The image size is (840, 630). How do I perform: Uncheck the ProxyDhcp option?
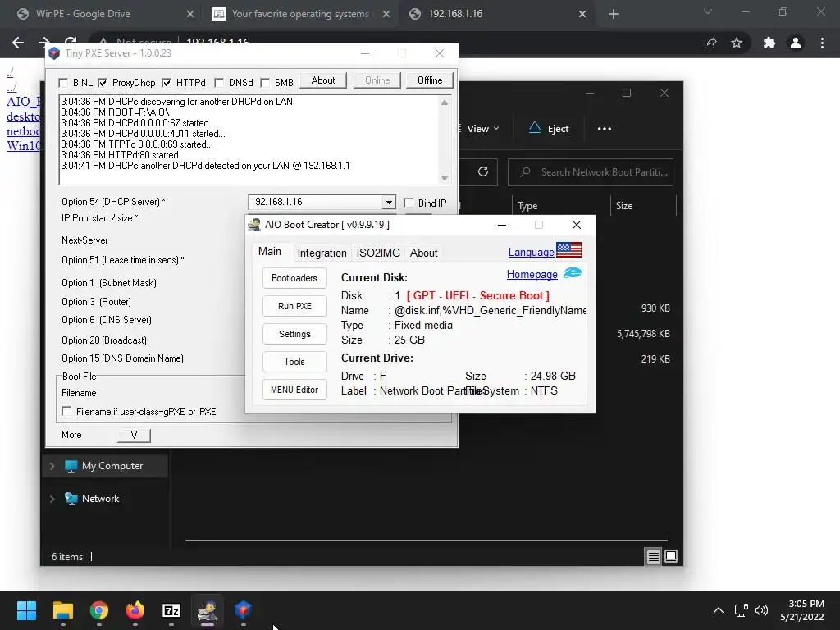coord(103,83)
